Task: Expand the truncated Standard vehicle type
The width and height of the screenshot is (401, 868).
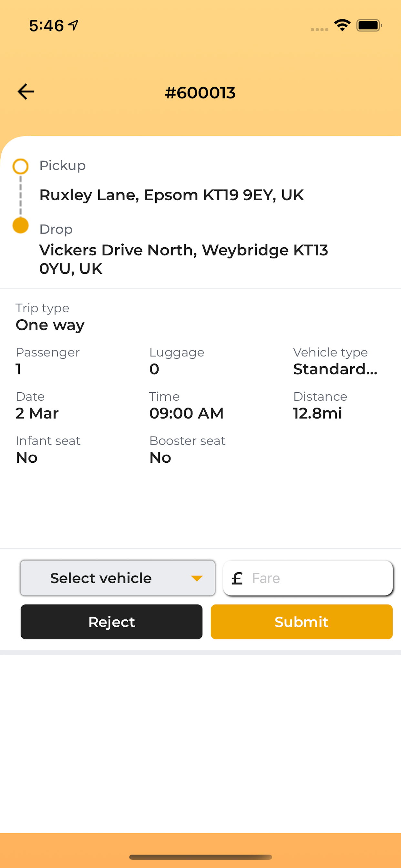Action: click(x=335, y=369)
